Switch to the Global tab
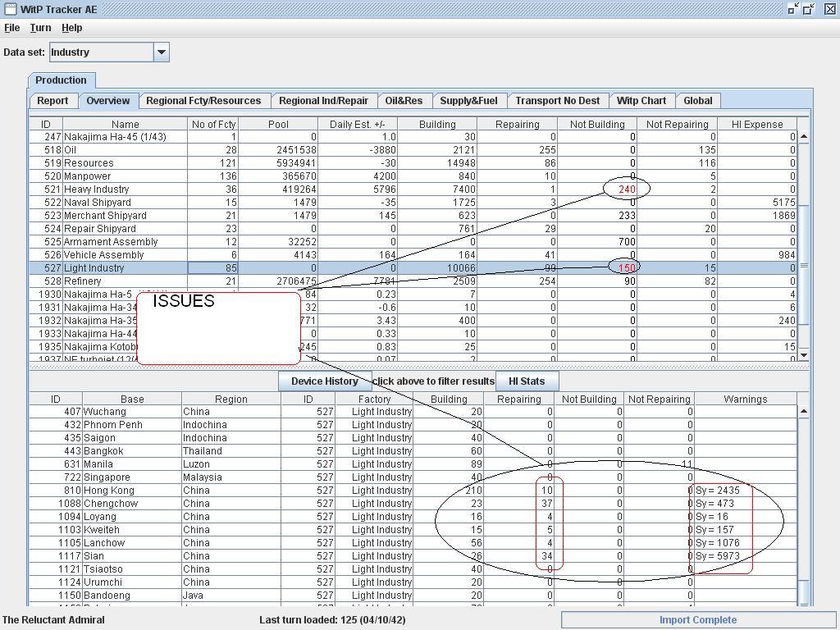The height and width of the screenshot is (630, 840). (x=698, y=101)
